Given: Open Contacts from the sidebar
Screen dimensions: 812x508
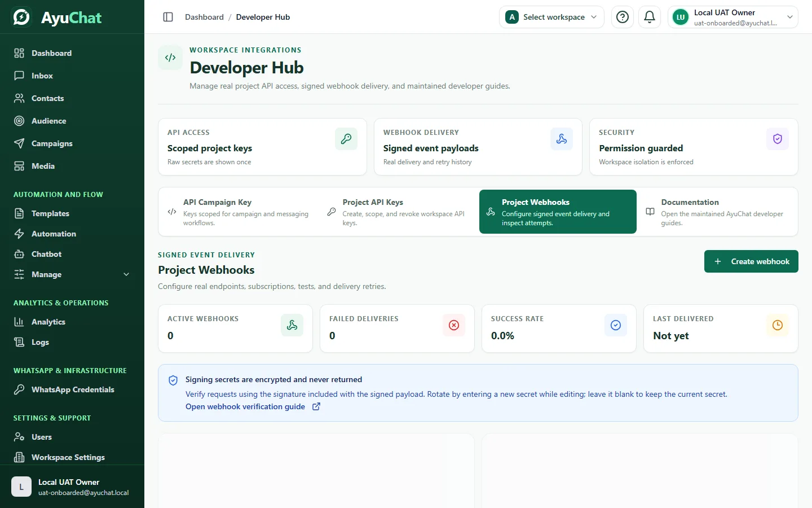Looking at the screenshot, I should (72, 98).
